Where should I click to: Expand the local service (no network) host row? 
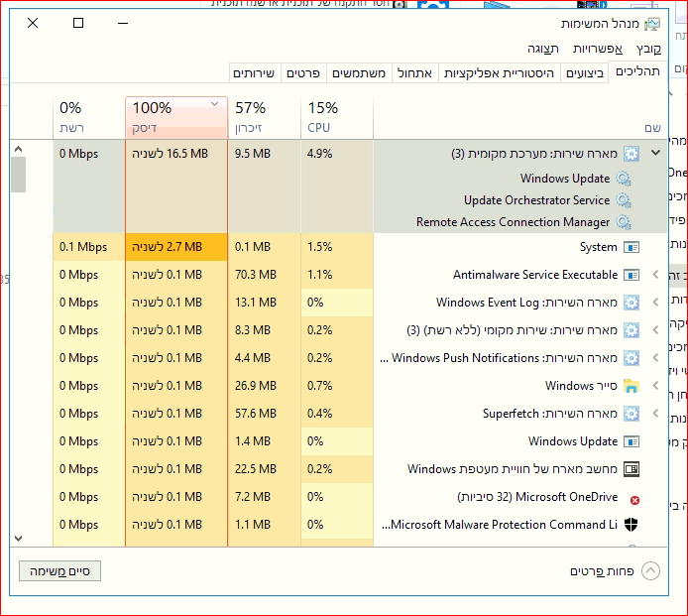(x=655, y=330)
